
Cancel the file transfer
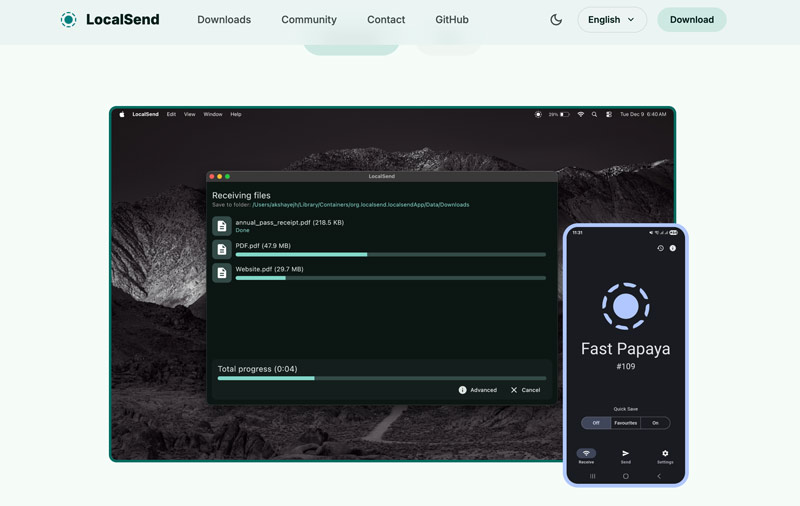click(x=526, y=390)
